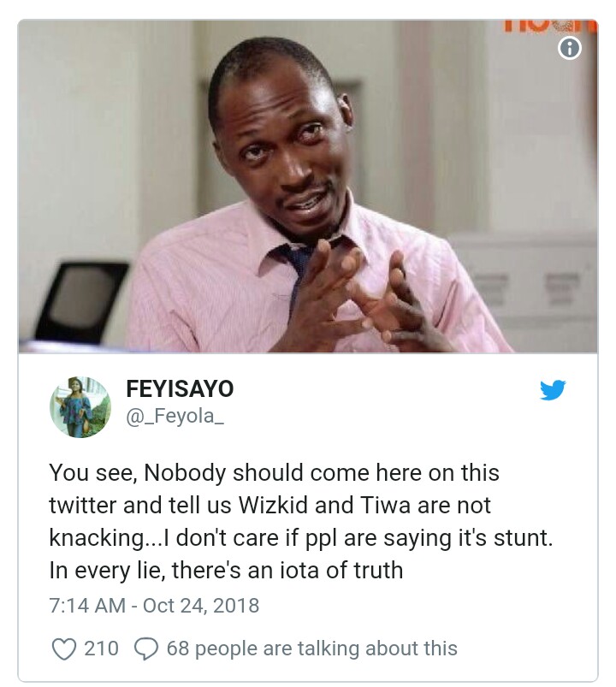Open FEYISAYO's circular profile avatar
Viewport: 616px width, 687px height.
coord(80,407)
